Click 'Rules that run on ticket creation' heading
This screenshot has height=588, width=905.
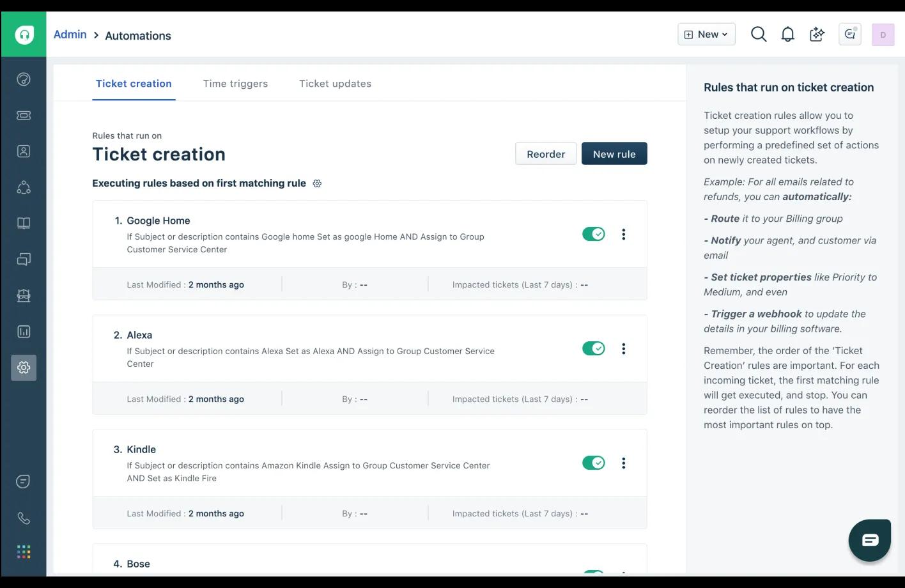[789, 88]
